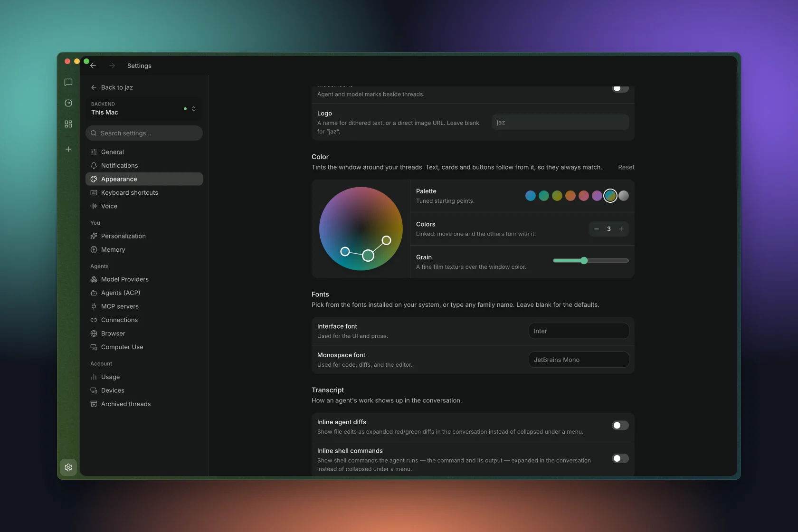The width and height of the screenshot is (798, 532).
Task: Reset the Color settings
Action: pos(626,167)
